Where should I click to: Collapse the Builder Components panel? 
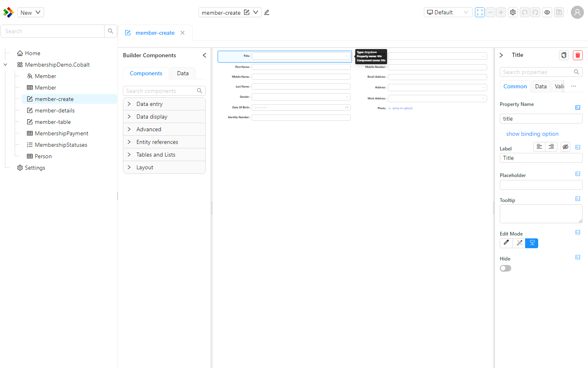[204, 55]
